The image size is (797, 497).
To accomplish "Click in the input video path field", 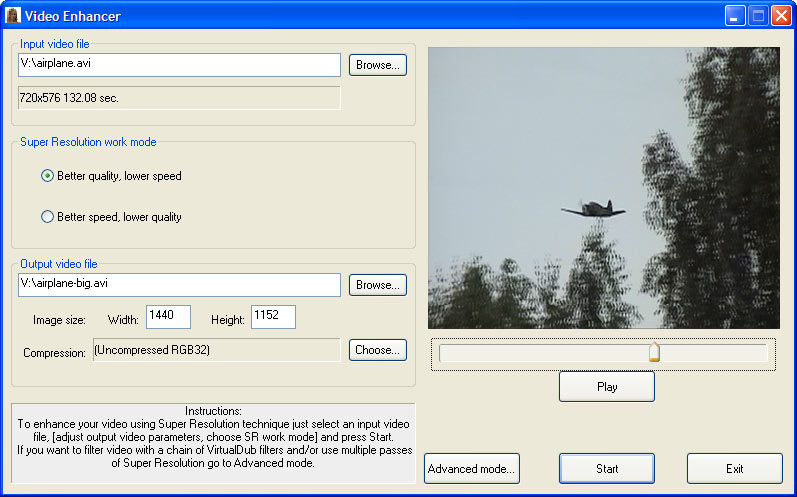I will coord(179,65).
